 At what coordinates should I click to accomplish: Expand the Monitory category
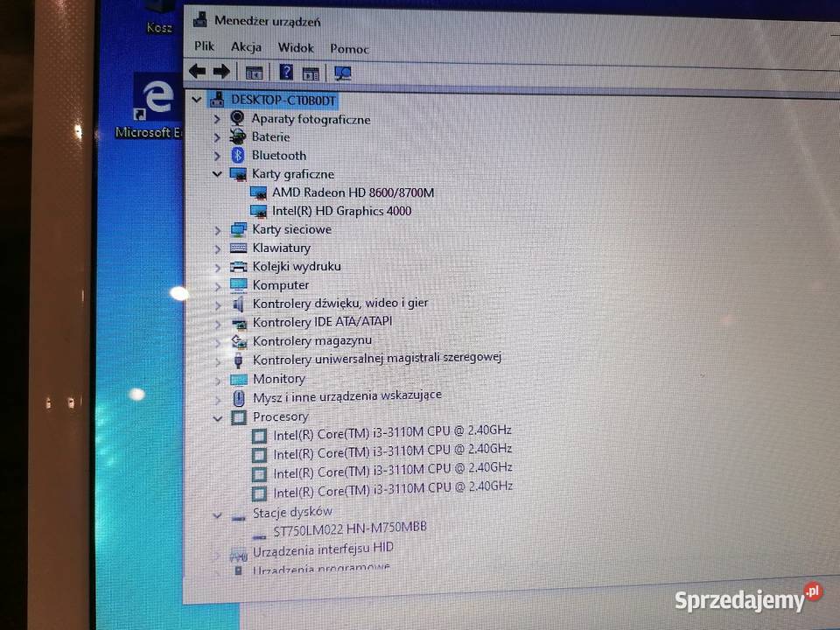(218, 381)
